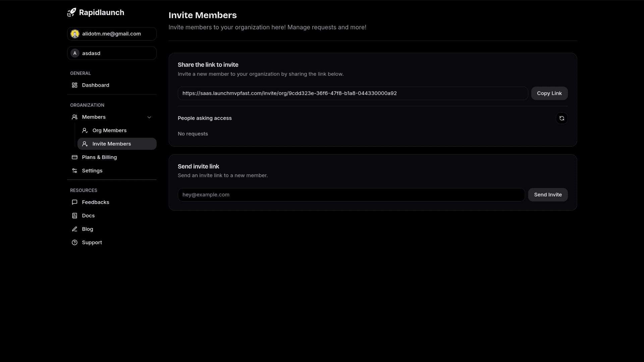Image resolution: width=644 pixels, height=362 pixels.
Task: Open the Org Members page
Action: (x=109, y=130)
